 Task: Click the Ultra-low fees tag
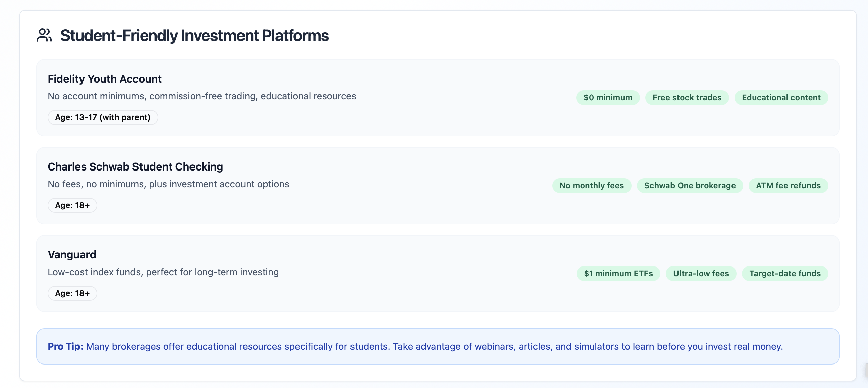pos(701,274)
